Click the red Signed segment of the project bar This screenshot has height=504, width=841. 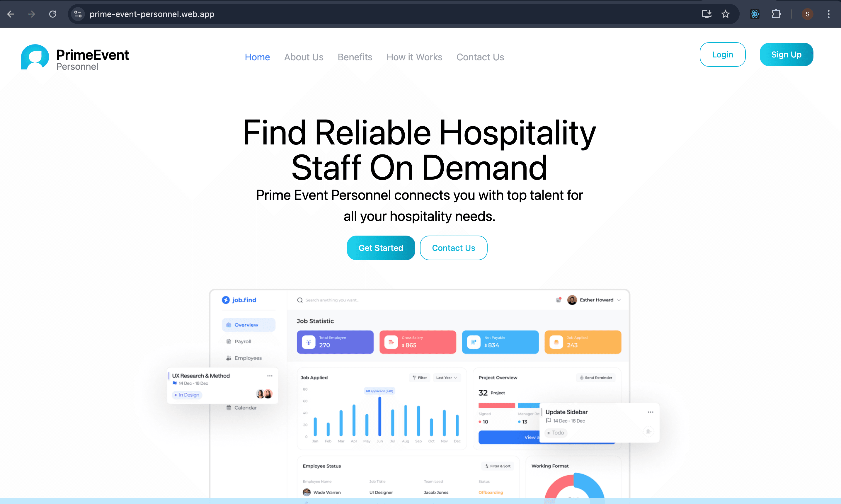click(x=497, y=405)
